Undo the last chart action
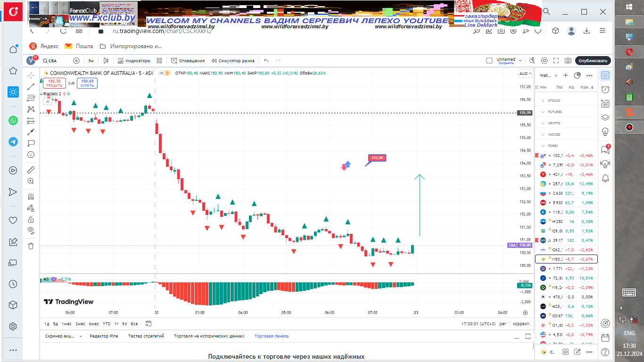644x362 pixels. [x=266, y=61]
